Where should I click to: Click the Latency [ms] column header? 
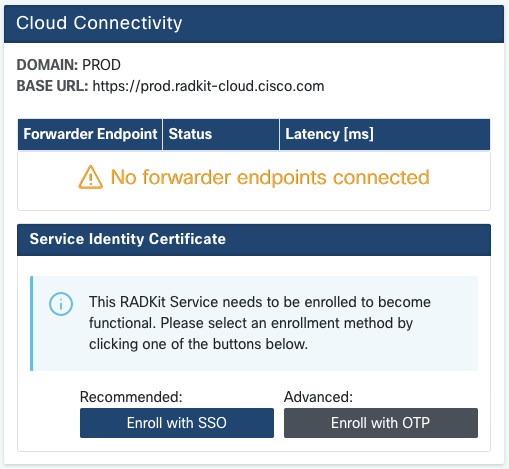point(385,134)
